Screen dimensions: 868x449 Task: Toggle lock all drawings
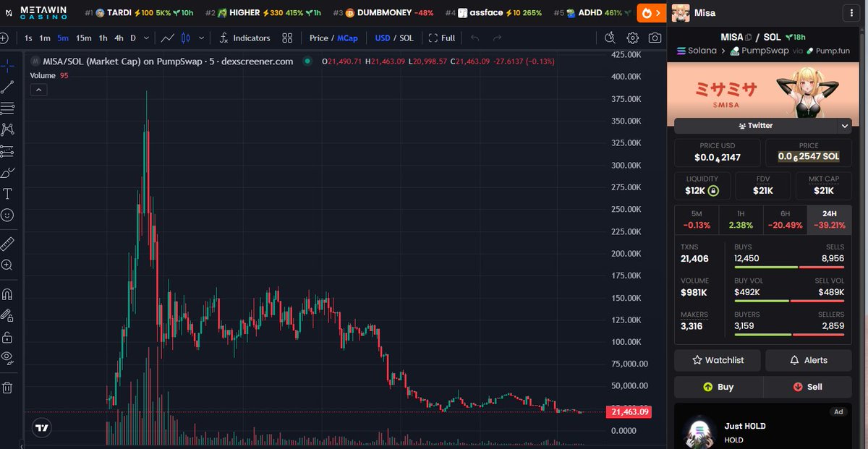click(x=8, y=337)
